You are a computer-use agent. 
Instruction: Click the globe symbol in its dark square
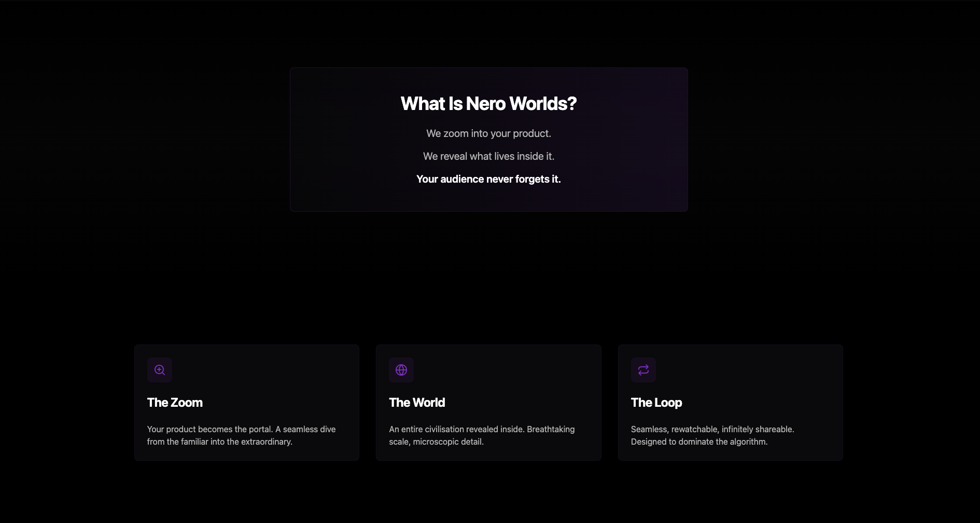pyautogui.click(x=401, y=369)
